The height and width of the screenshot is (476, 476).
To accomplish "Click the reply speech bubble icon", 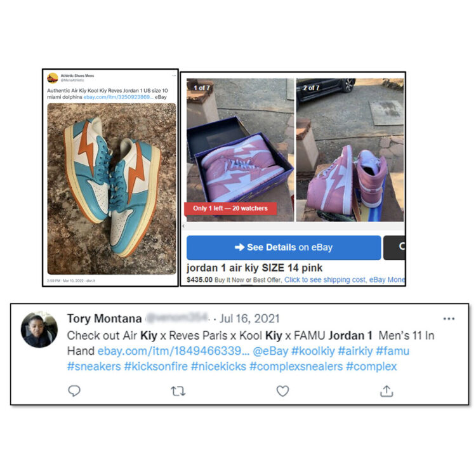I will point(74,391).
